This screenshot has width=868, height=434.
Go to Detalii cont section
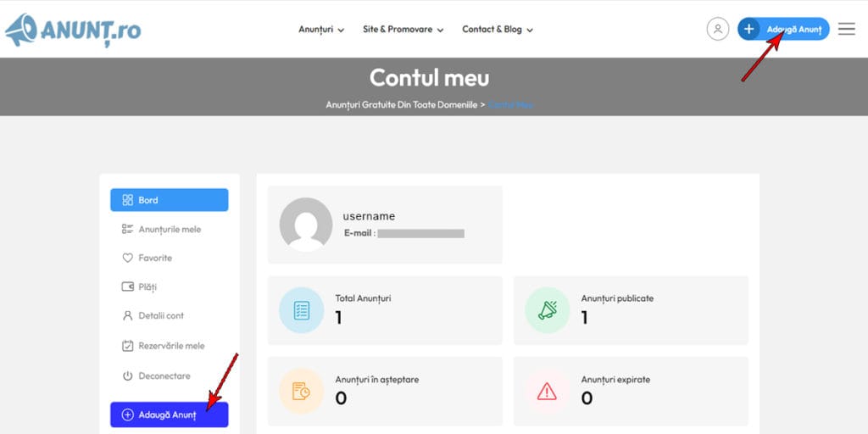[160, 315]
